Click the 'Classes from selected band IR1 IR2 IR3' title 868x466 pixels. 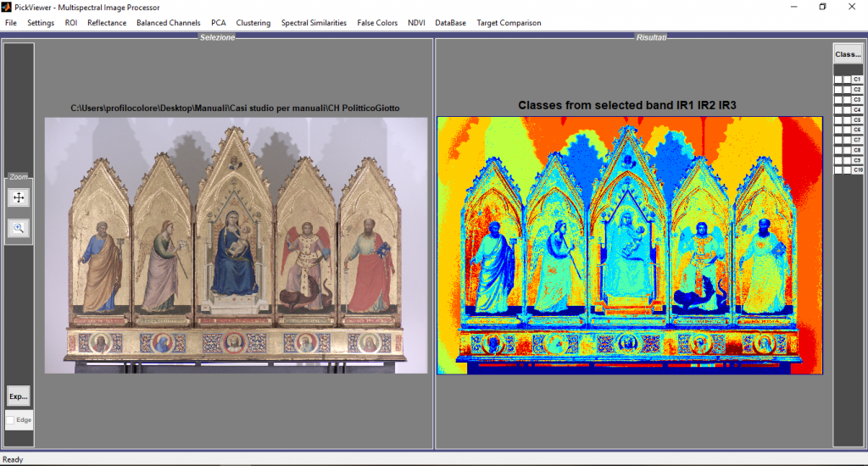(627, 105)
